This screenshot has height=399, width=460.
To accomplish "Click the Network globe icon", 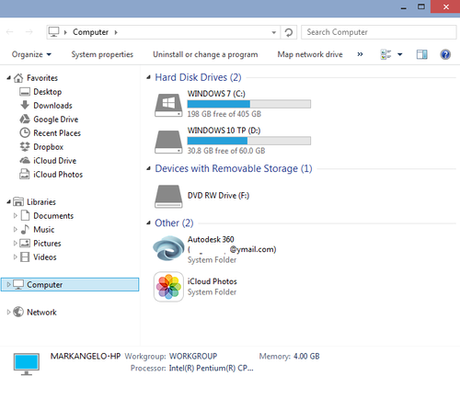I will pyautogui.click(x=18, y=312).
